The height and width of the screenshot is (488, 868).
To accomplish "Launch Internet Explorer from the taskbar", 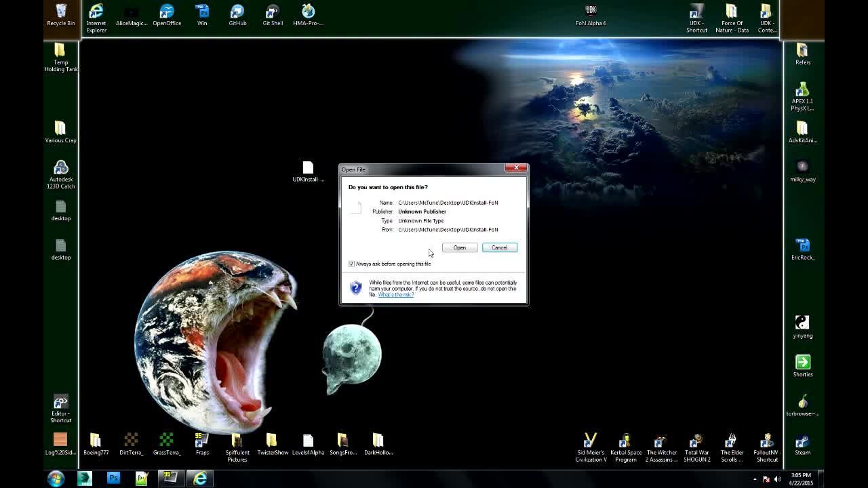I will pyautogui.click(x=200, y=479).
